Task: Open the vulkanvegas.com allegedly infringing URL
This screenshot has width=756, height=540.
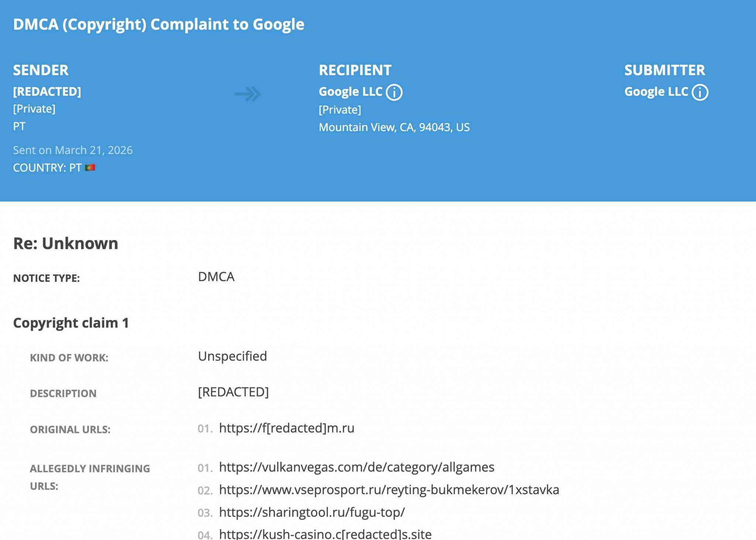Action: (x=357, y=466)
